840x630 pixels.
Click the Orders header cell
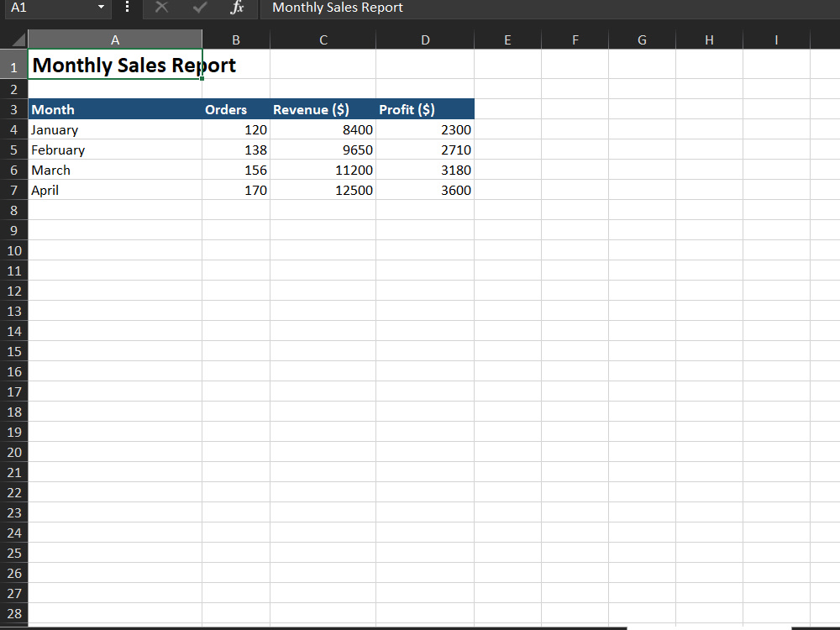point(236,109)
